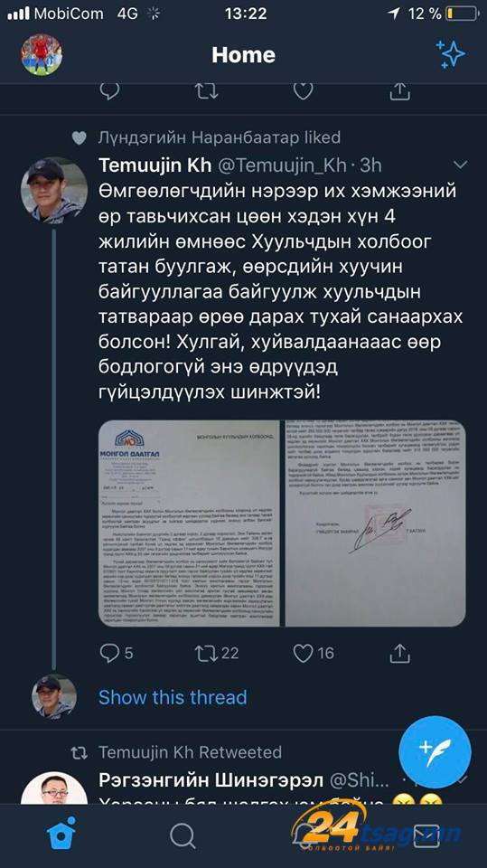Screen dimensions: 487x868
Task: Share Temuujin Kh's tweet
Action: (399, 653)
